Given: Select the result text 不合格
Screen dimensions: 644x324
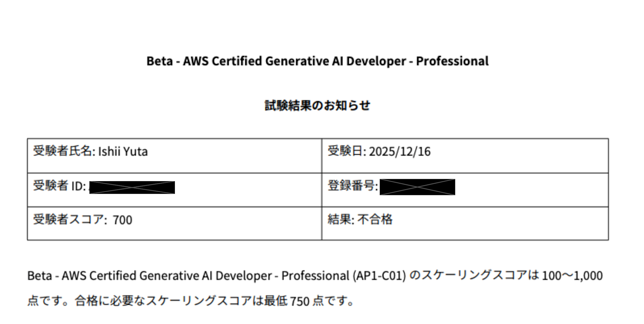Looking at the screenshot, I should pyautogui.click(x=375, y=220).
